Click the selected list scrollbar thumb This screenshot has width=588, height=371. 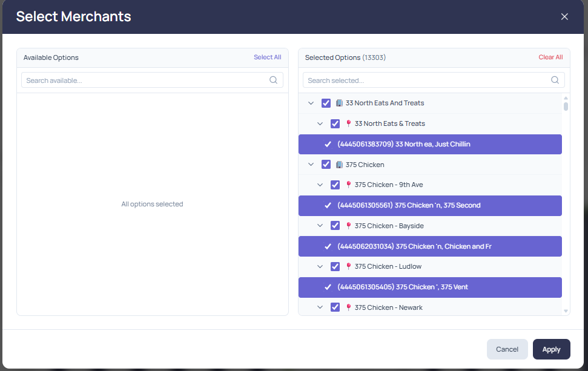[566, 107]
